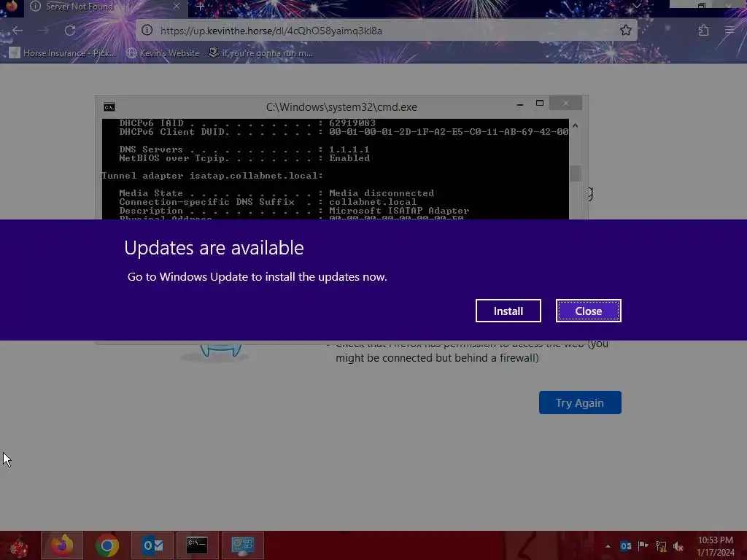Click 'Tunnel adapter isatap.collabnet.local' line

point(212,176)
